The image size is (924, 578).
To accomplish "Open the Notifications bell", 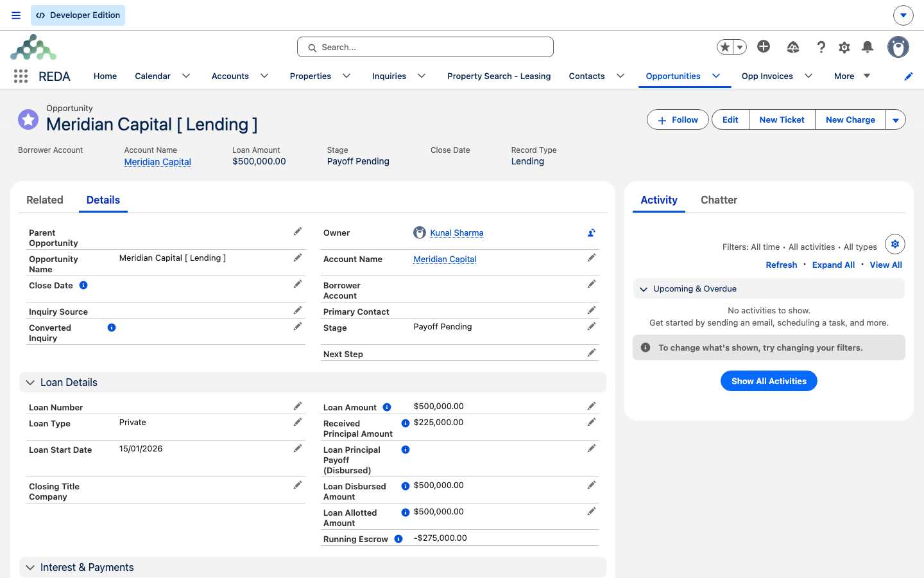I will [x=868, y=47].
